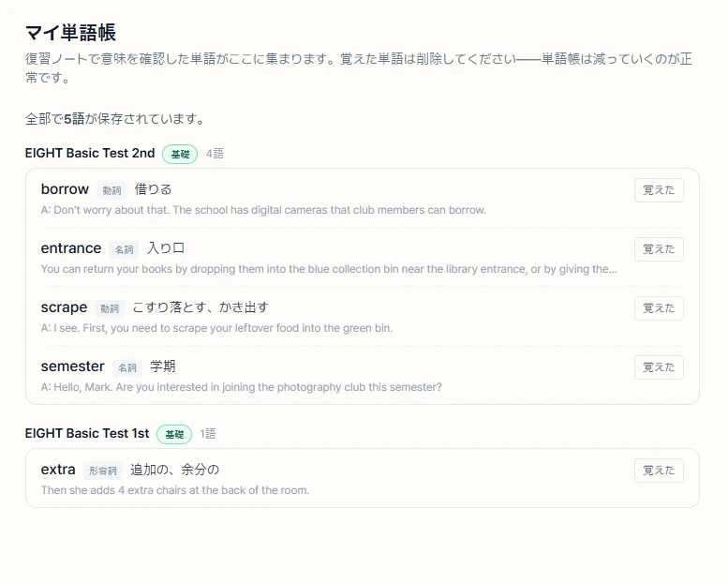Click the word entrance

click(x=71, y=248)
